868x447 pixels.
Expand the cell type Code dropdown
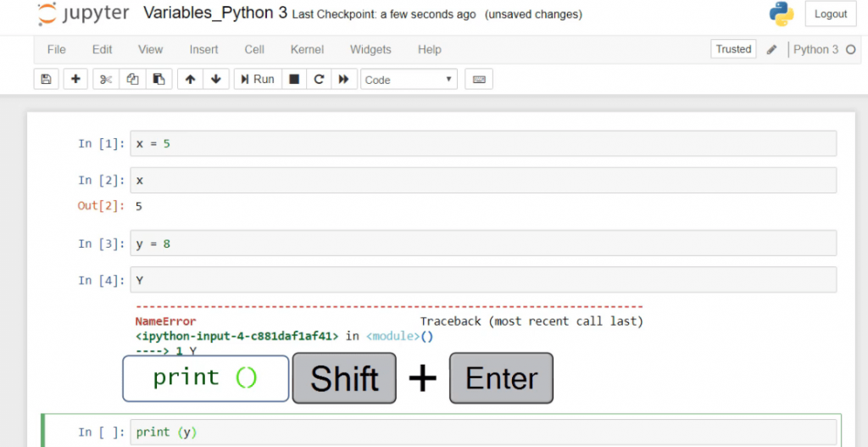click(409, 80)
